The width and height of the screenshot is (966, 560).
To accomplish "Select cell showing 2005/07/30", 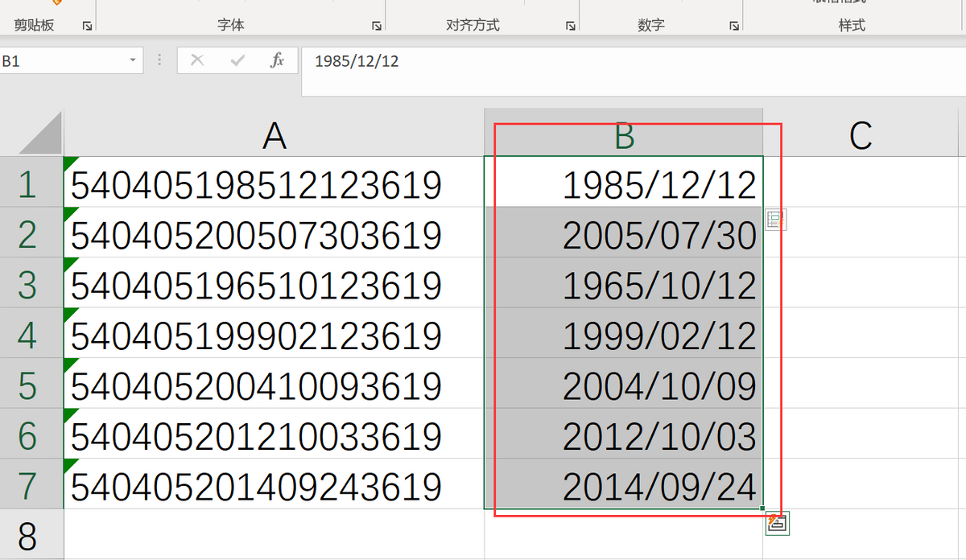I will coord(624,233).
